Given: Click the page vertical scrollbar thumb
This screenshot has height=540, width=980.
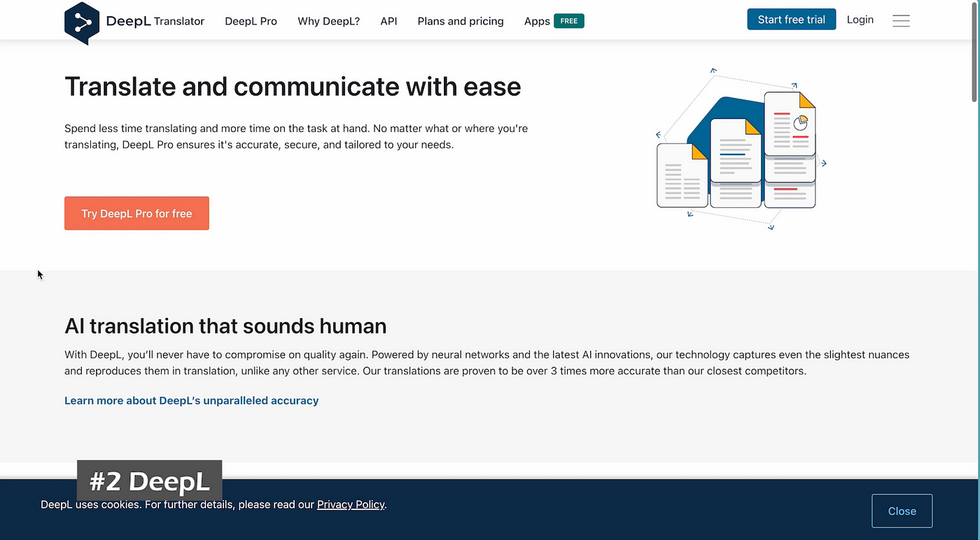Looking at the screenshot, I should point(976,52).
